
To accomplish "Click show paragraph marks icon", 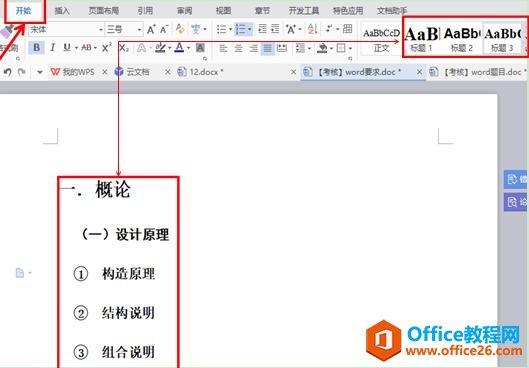I will (329, 29).
